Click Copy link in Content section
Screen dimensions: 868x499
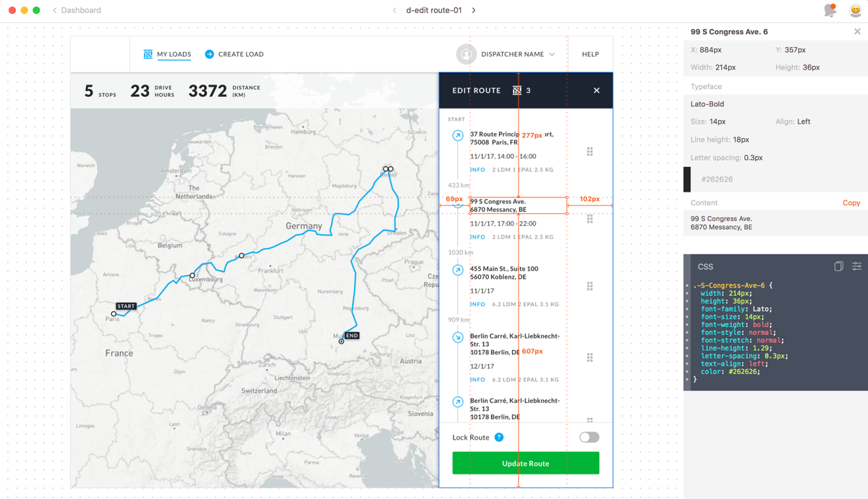pos(851,203)
